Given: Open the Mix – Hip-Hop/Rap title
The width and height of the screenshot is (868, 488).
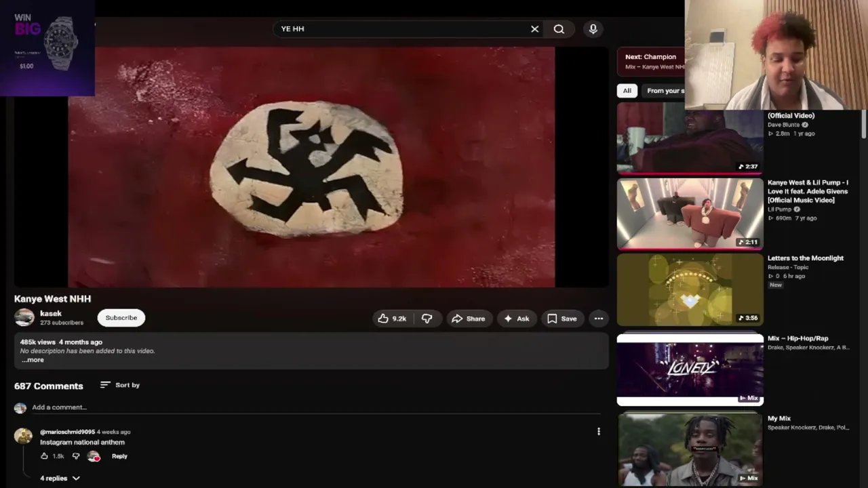Looking at the screenshot, I should pyautogui.click(x=798, y=338).
